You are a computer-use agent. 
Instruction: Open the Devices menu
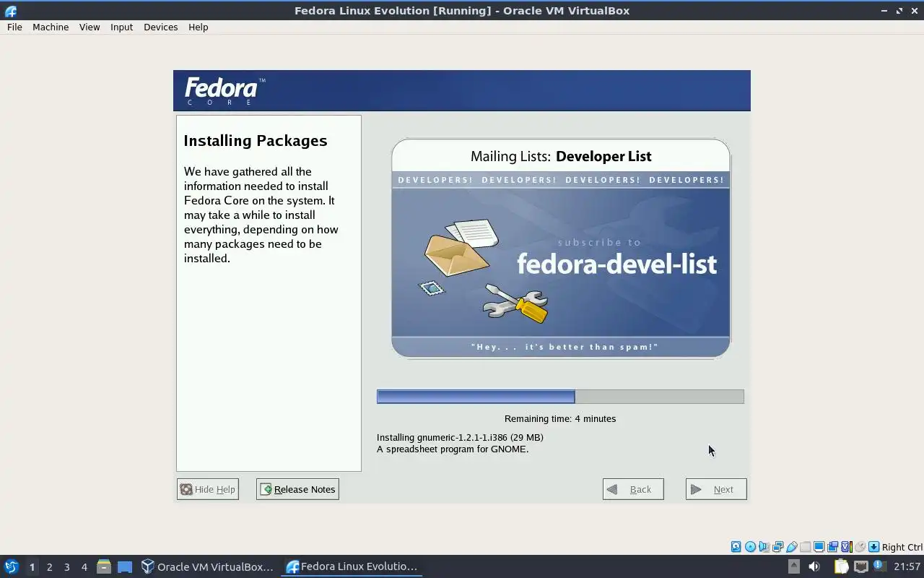[x=160, y=27]
